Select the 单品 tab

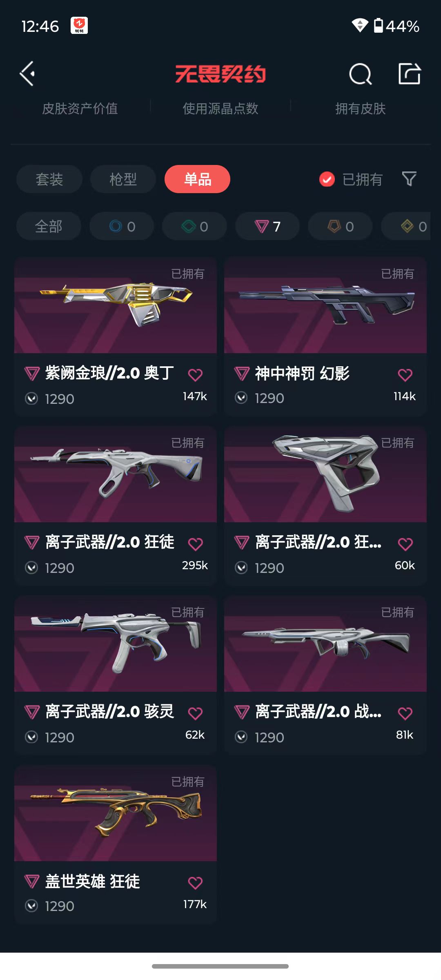[197, 179]
